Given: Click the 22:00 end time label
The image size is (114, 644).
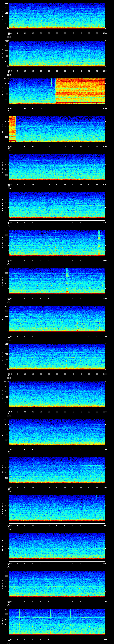Looking at the screenshot, I should tap(105, 298).
